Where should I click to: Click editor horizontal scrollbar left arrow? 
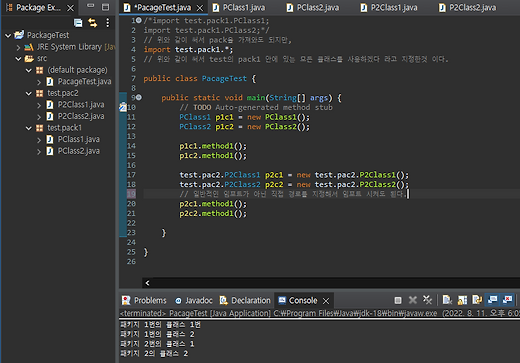tap(147, 283)
